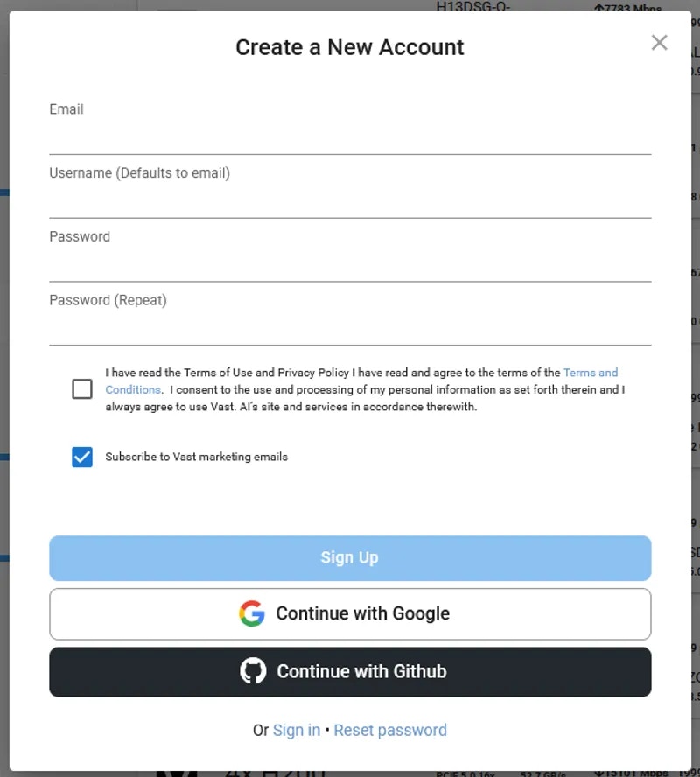Uncheck Subscribe to Vast marketing emails
700x777 pixels.
[82, 457]
